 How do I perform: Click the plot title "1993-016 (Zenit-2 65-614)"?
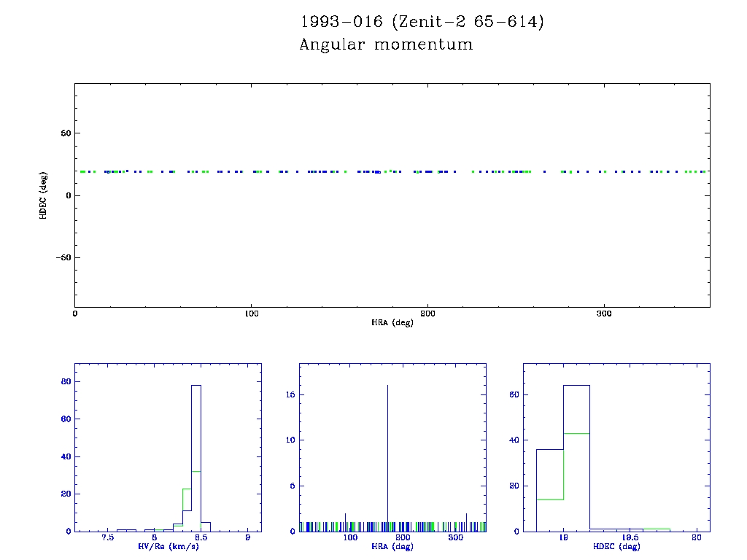(422, 22)
